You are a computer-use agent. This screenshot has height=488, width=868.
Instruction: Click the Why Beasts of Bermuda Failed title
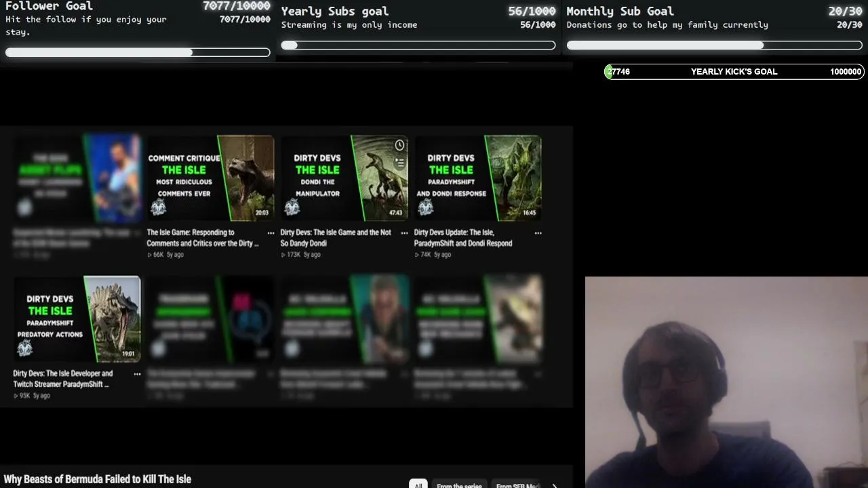pos(98,479)
